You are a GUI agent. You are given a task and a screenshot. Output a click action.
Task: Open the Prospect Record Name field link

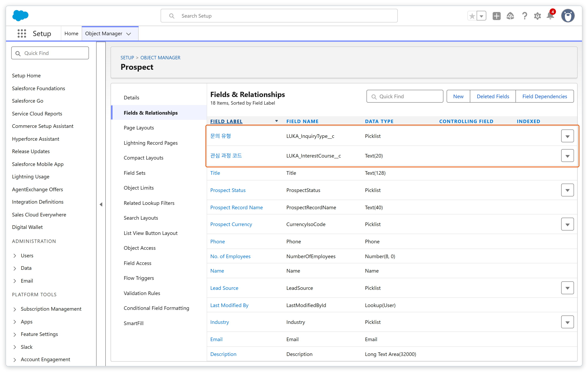236,207
